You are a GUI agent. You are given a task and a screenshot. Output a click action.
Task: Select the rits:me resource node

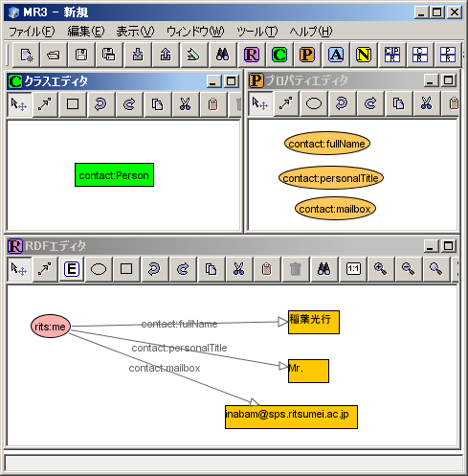51,327
